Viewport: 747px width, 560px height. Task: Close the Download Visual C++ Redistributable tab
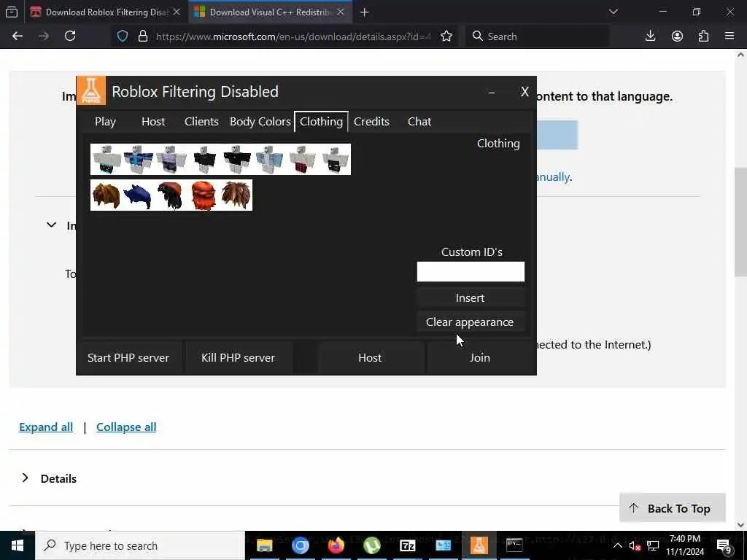(341, 12)
